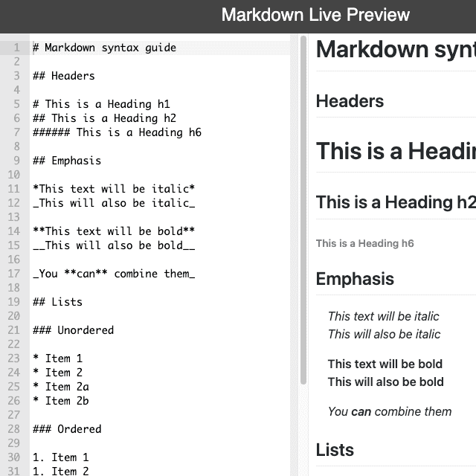
Task: Click line '**This text will be bold**'
Action: [x=114, y=231]
